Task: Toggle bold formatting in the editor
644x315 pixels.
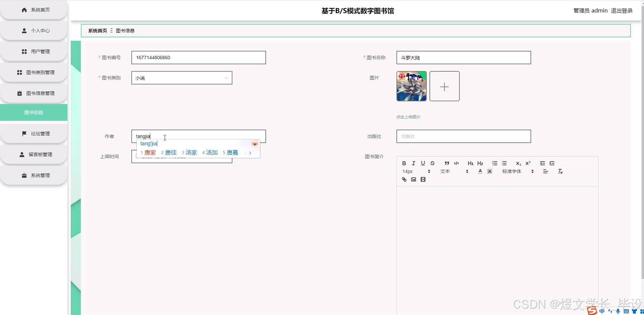Action: [x=404, y=163]
